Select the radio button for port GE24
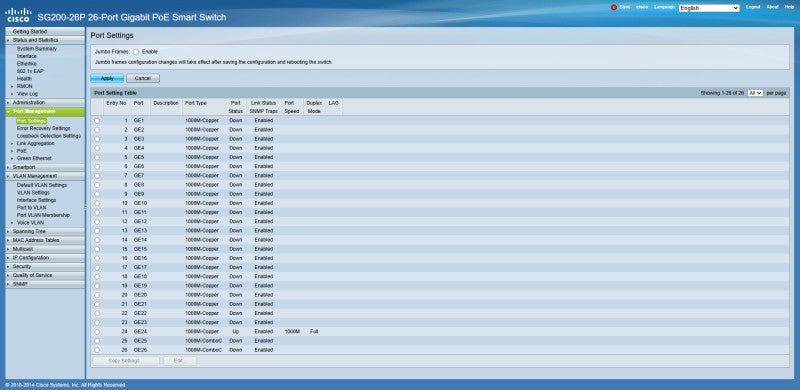Viewport: 800px width, 390px height. point(97,332)
